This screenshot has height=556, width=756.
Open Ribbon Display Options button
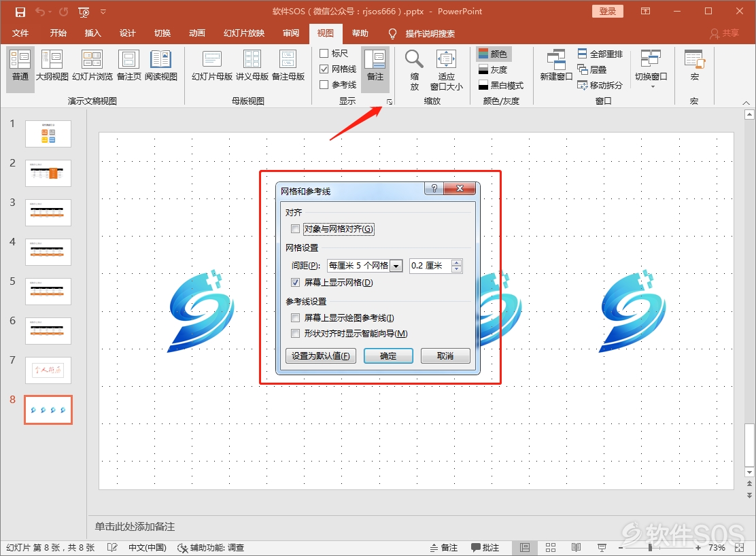pyautogui.click(x=646, y=11)
